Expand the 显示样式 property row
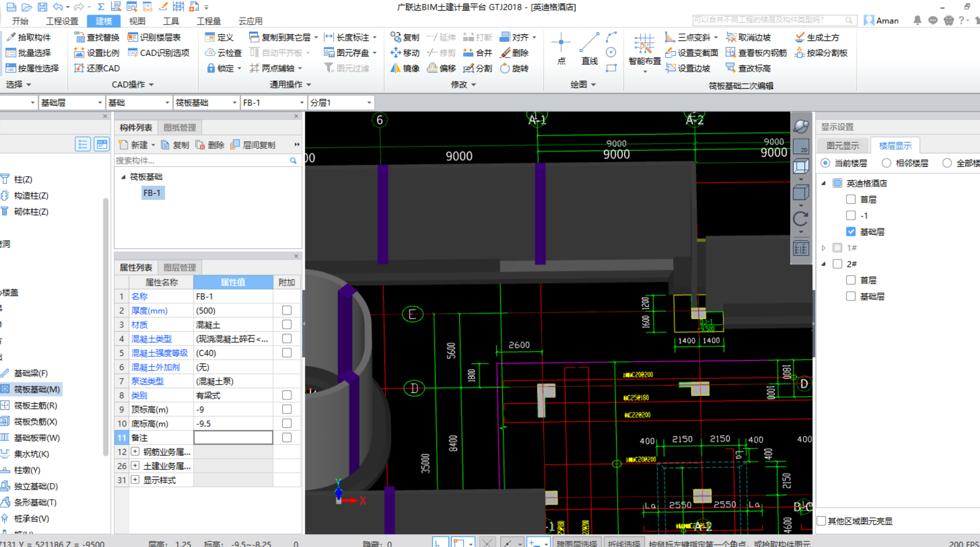This screenshot has height=547, width=980. 135,480
